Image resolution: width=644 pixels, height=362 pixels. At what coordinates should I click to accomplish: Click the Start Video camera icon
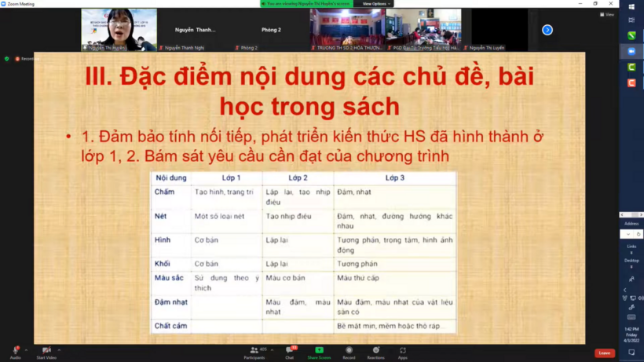[46, 350]
